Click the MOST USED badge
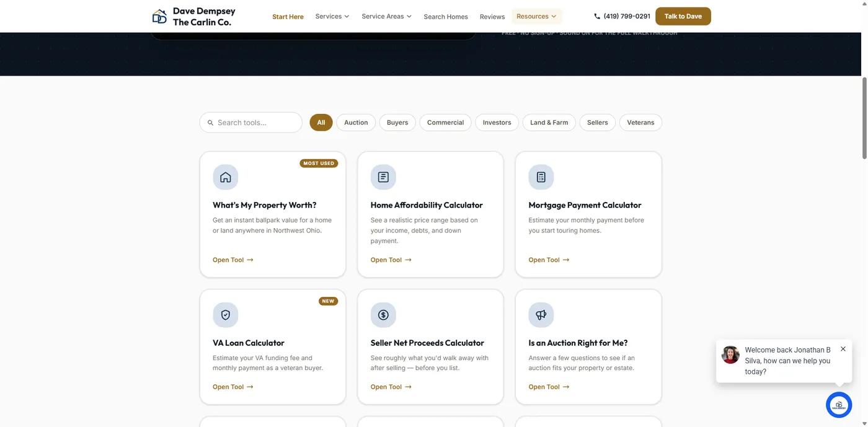 [319, 164]
